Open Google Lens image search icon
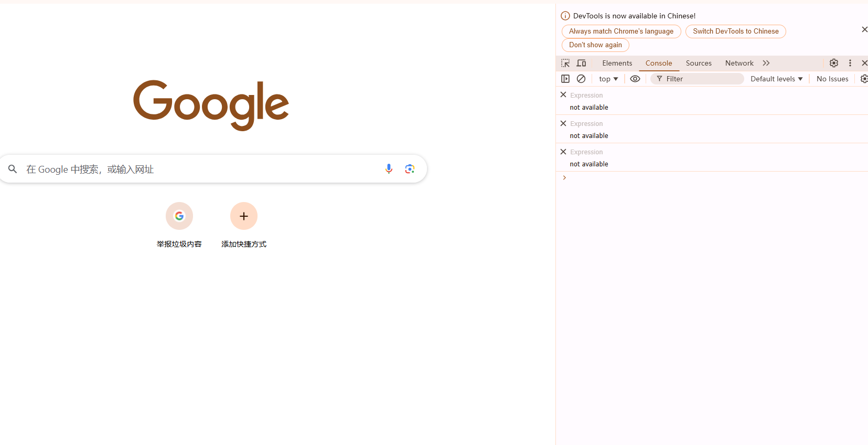Screen dimensions: 868x445 (410, 169)
